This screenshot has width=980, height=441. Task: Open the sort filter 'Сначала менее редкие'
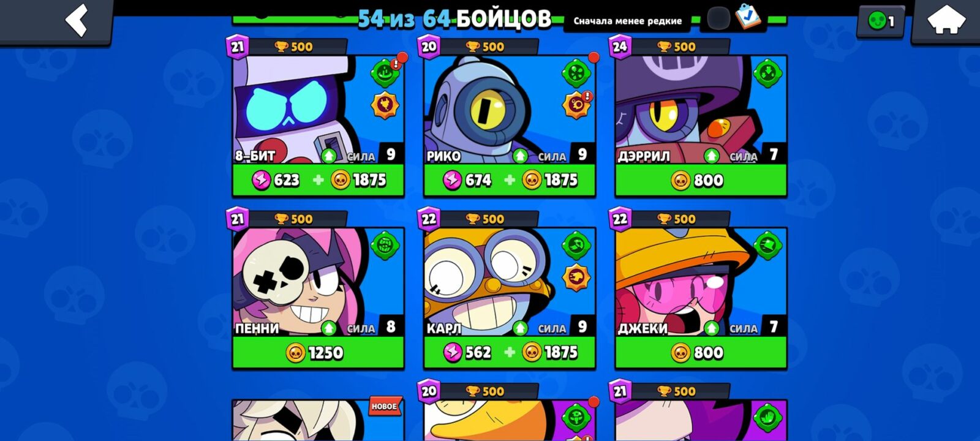(627, 21)
